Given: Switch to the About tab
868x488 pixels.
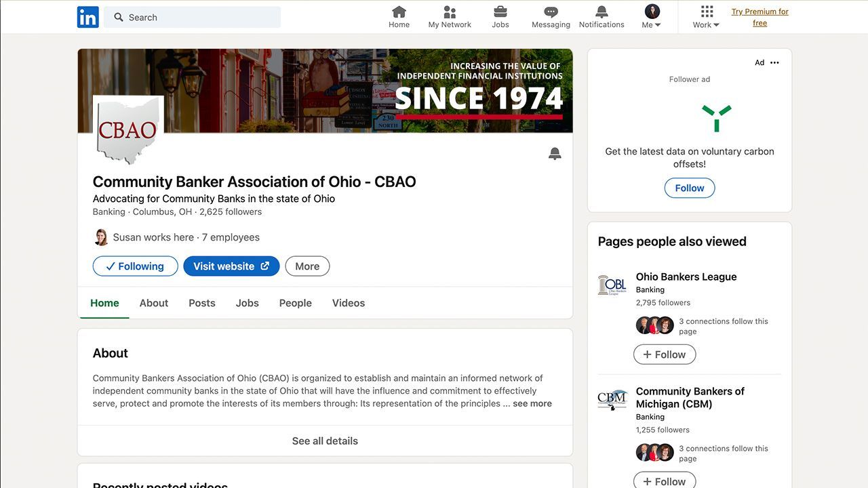Looking at the screenshot, I should (x=154, y=303).
